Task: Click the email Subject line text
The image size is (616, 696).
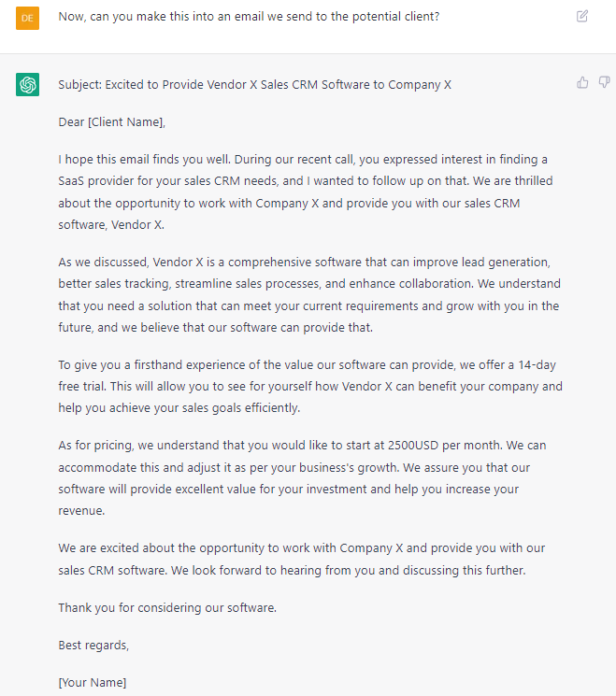Action: pos(254,85)
